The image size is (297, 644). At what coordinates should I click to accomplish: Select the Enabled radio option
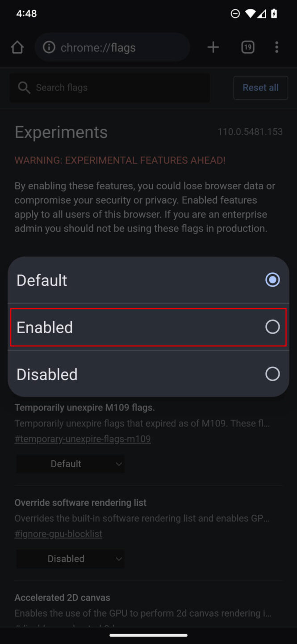point(272,327)
